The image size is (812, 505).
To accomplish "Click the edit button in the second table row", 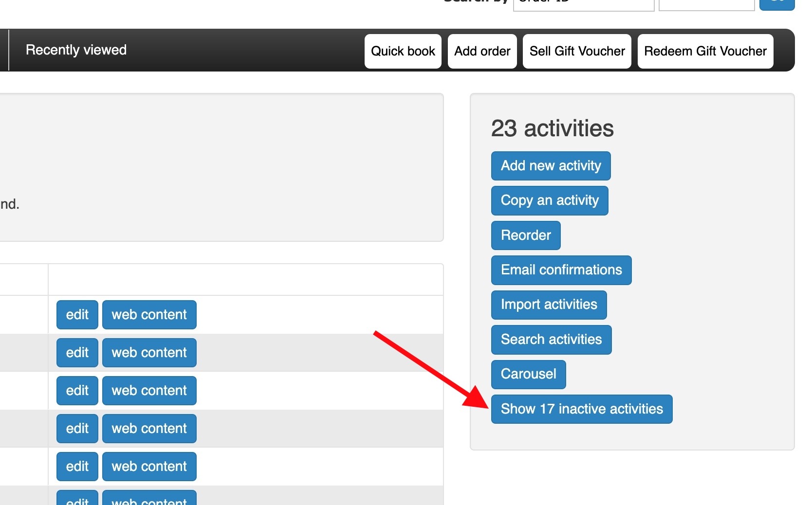I will (x=77, y=353).
